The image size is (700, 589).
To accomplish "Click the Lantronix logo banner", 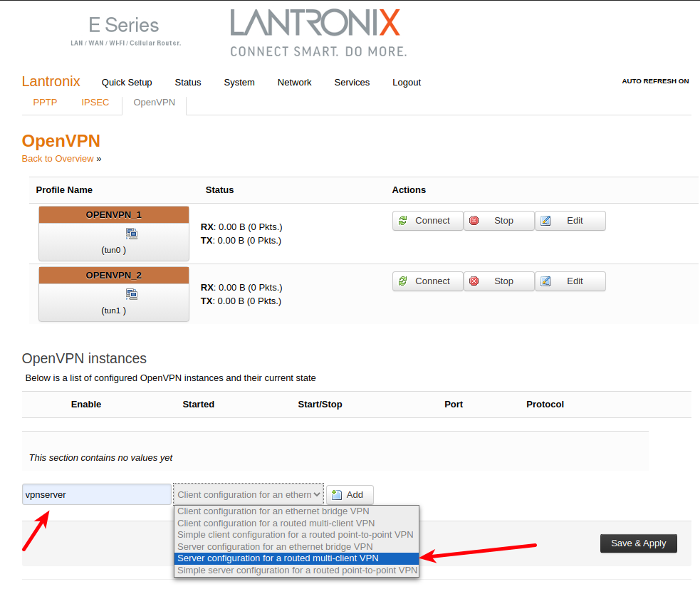I will 319,33.
